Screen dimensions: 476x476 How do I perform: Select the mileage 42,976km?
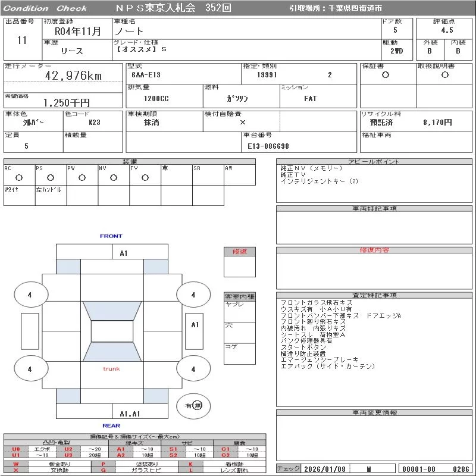tap(73, 76)
